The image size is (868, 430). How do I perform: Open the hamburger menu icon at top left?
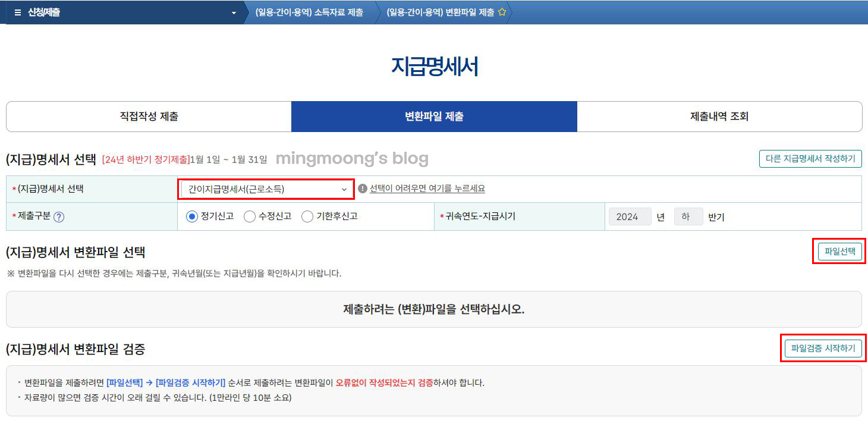(17, 12)
